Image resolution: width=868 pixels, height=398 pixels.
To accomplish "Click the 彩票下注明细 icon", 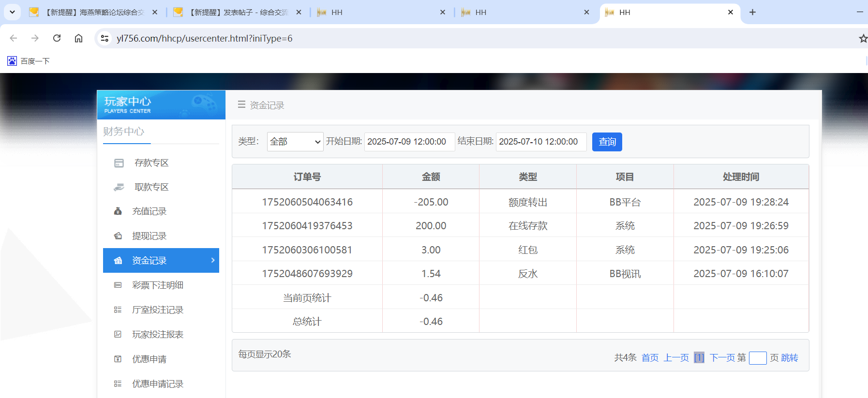I will coord(118,285).
